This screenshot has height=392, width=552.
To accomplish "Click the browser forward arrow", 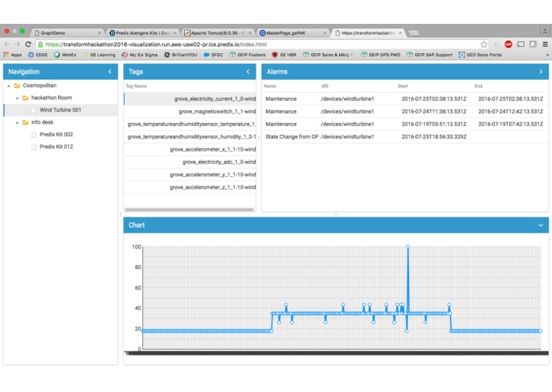I will (x=17, y=44).
